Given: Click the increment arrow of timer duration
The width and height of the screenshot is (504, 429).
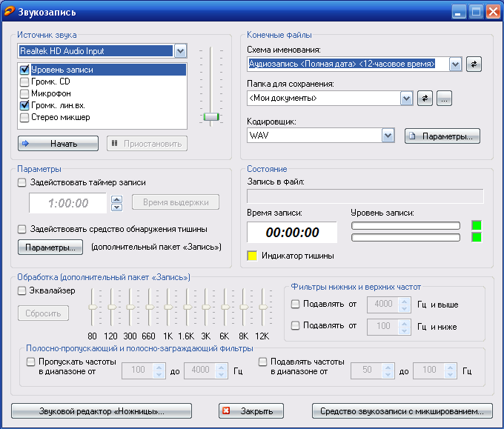Looking at the screenshot, I should [116, 199].
